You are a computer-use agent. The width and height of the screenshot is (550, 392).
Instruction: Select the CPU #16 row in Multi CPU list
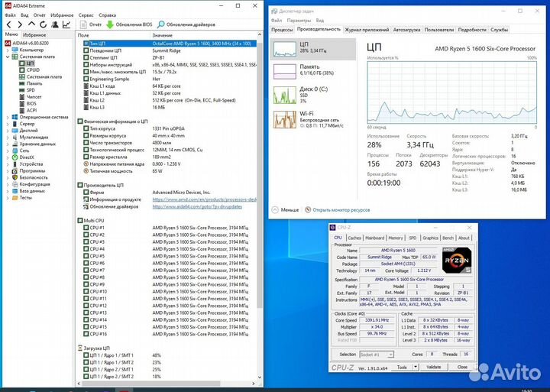(166, 334)
